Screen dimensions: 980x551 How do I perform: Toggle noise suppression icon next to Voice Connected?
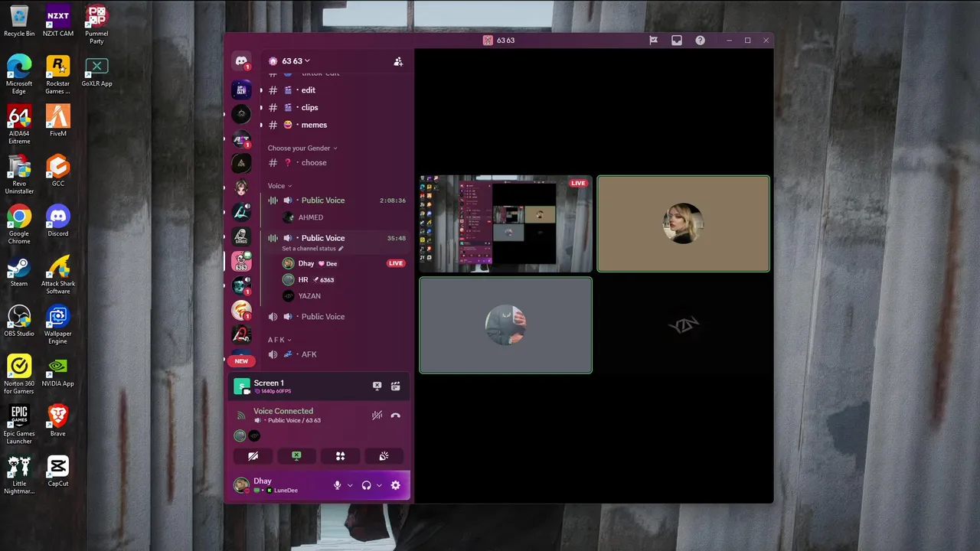377,416
